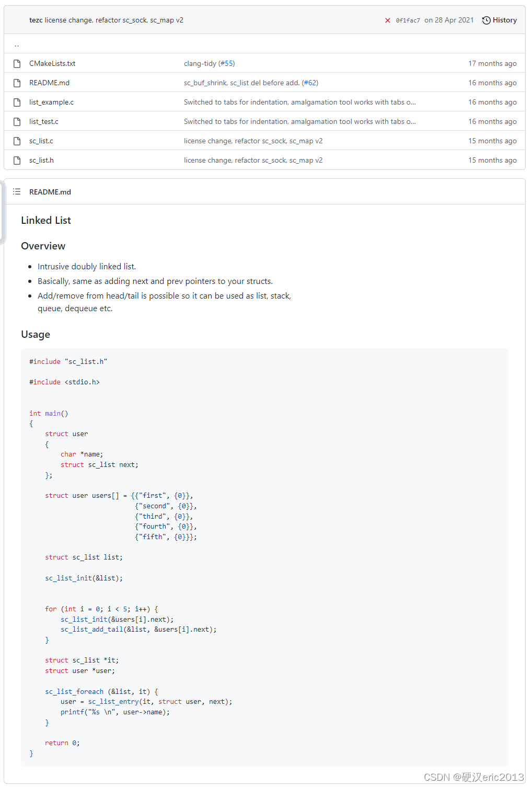Open clang-tidy commit message

[x=200, y=63]
